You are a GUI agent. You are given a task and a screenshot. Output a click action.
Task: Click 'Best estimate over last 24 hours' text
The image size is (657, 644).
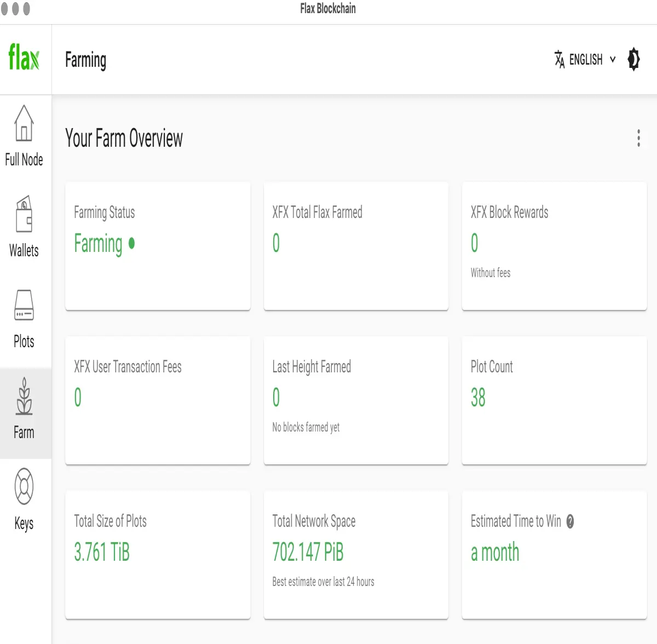pos(323,582)
